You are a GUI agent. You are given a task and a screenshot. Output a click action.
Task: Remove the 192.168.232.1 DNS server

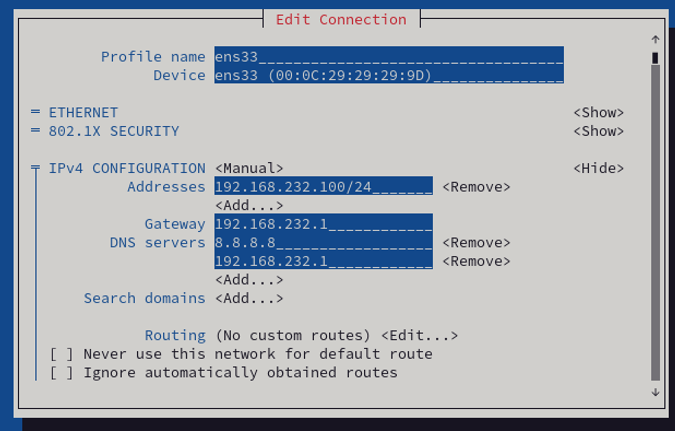coord(476,261)
